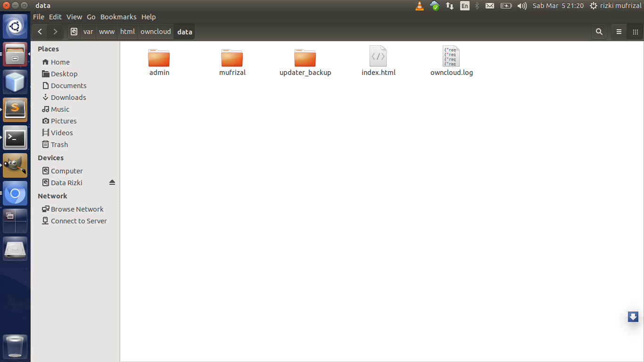The width and height of the screenshot is (644, 362).
Task: Jump to the www path segment
Action: coord(107,32)
